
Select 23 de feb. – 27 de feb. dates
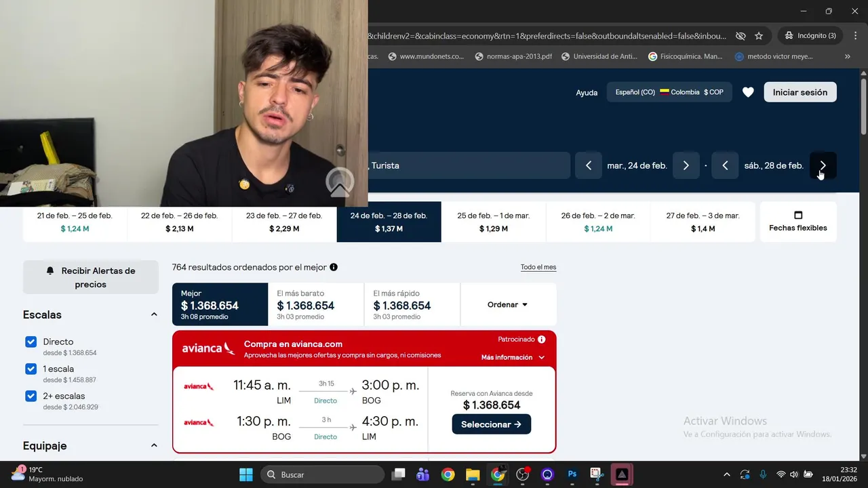(284, 222)
